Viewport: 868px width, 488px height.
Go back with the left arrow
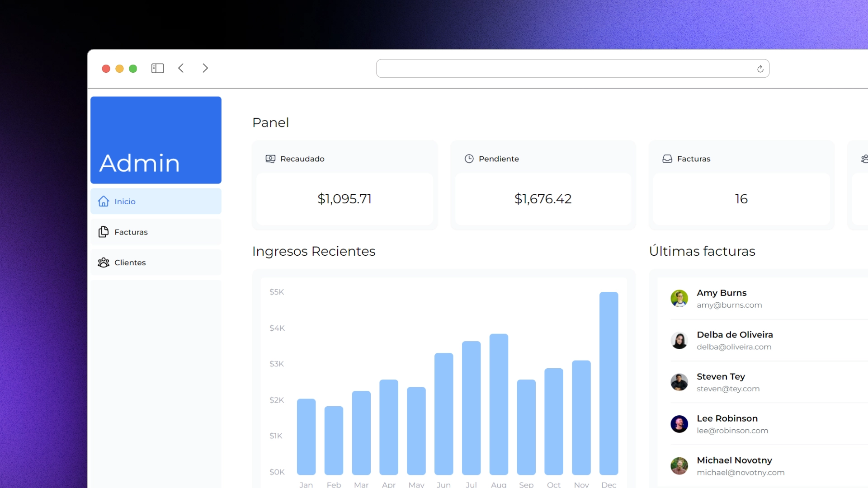181,68
